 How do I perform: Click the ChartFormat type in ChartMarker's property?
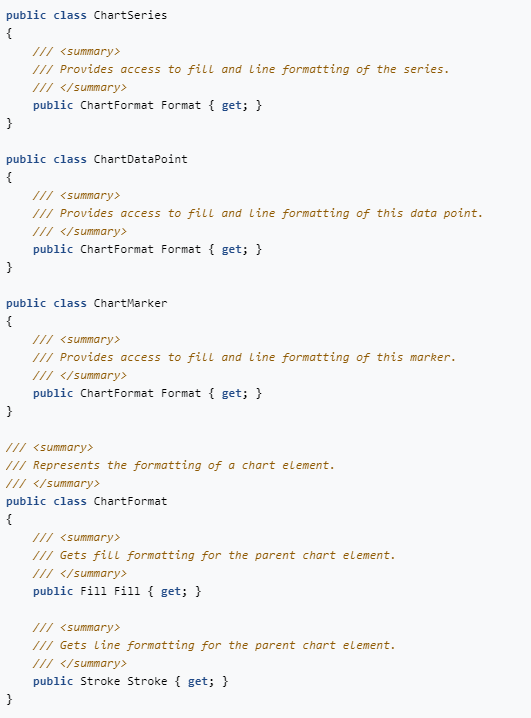(x=117, y=393)
